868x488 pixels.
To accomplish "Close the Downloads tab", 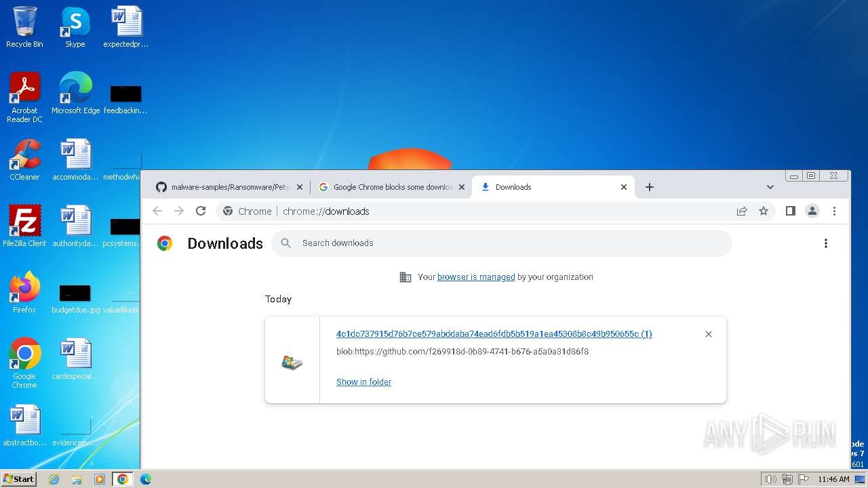I will [x=624, y=187].
